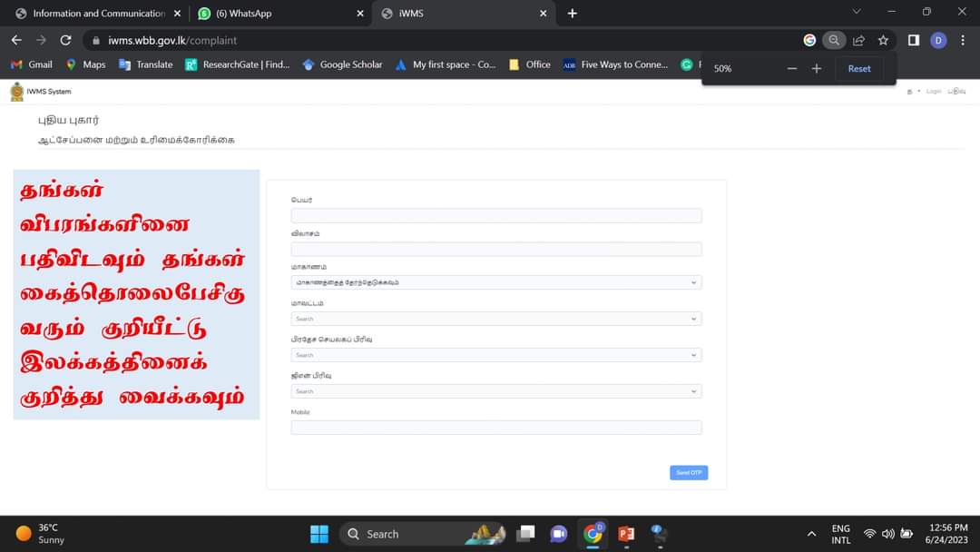Bookmark this page with the star icon
The width and height of the screenshot is (980, 552).
pos(883,40)
